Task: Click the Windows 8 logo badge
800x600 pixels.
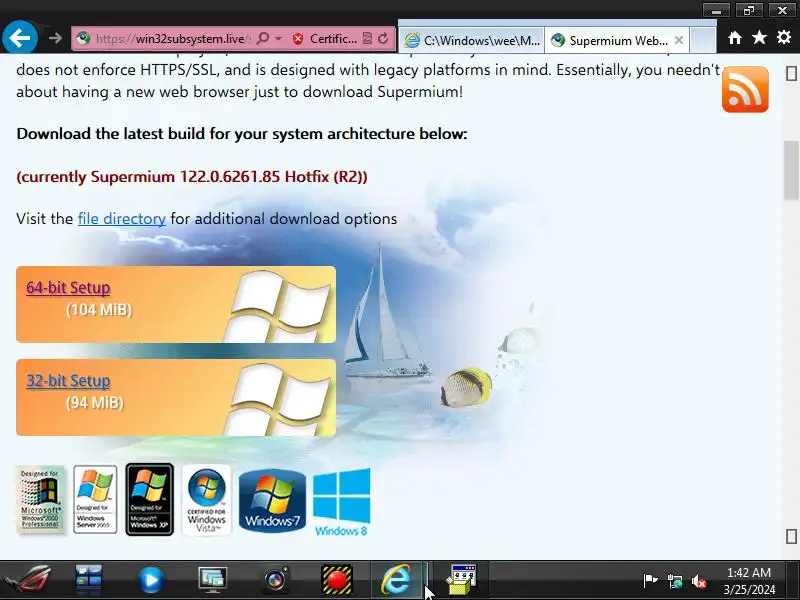Action: [x=341, y=503]
